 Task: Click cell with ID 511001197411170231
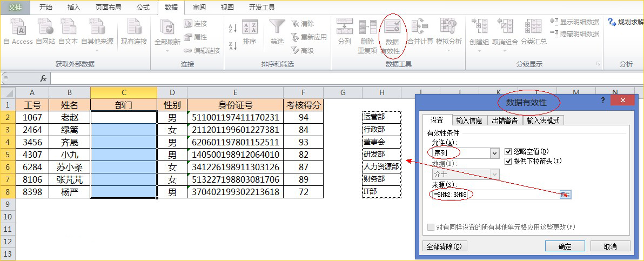click(235, 118)
